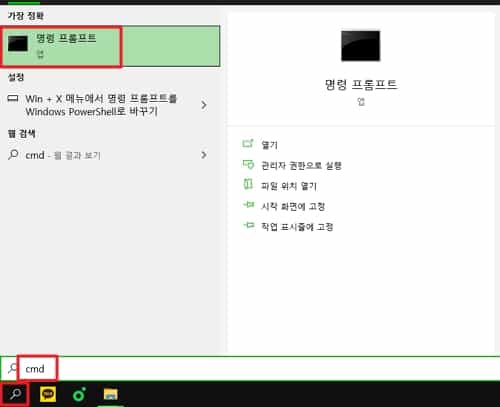Select 관리자 권한으로 실행 option
500x407 pixels.
pos(301,165)
